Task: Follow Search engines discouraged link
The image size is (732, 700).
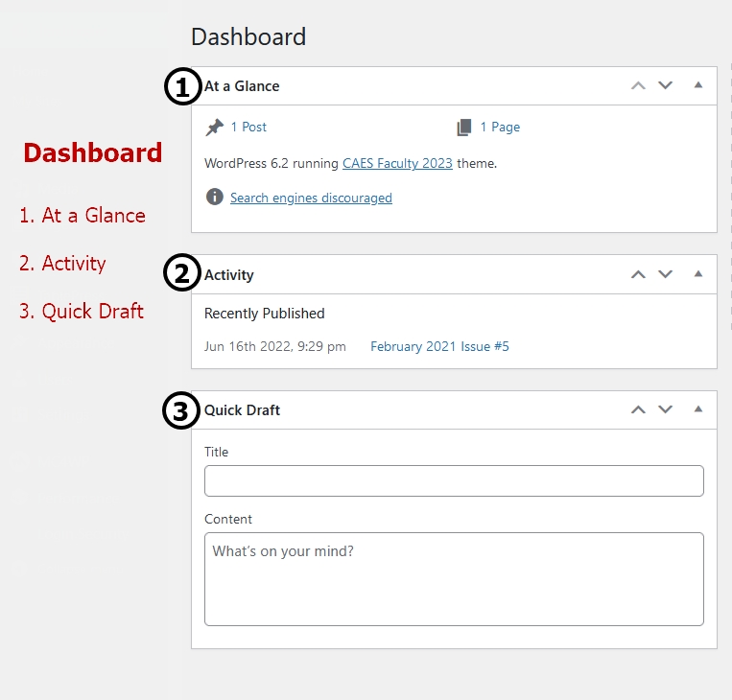Action: 311,198
